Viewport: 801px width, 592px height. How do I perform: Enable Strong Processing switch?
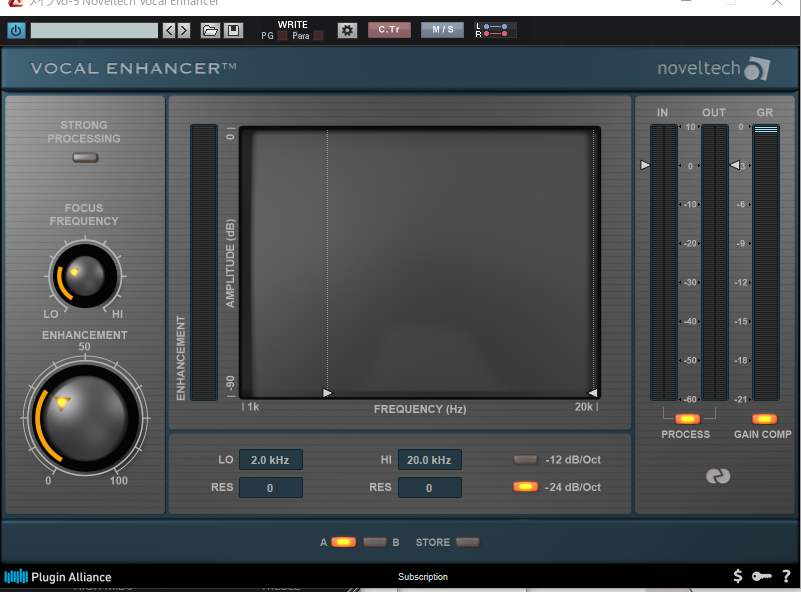point(85,158)
